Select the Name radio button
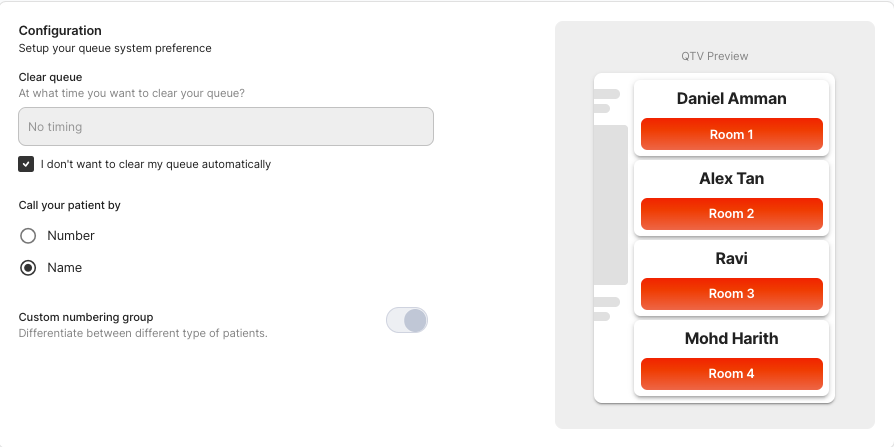Screen dimensions: 894x447 (28, 267)
